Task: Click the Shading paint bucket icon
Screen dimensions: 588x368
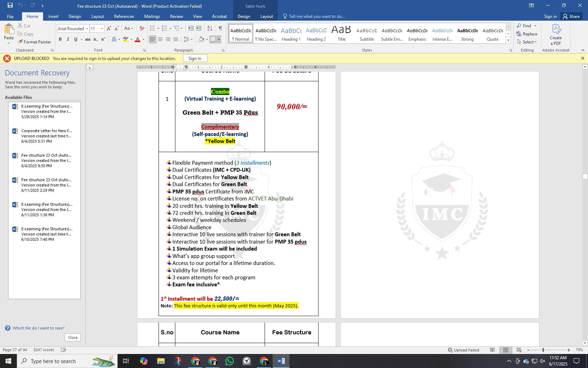Action: (x=201, y=39)
